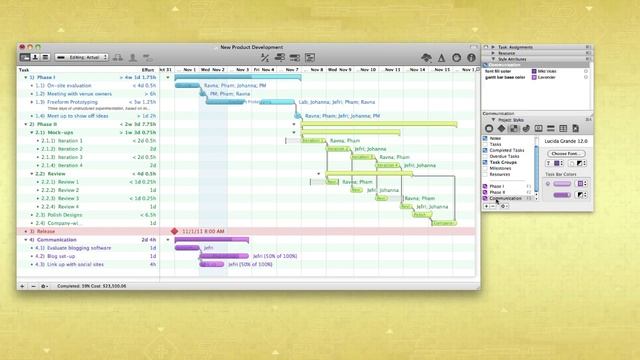Click the split task toolbar icon
Viewport: 640px width, 360px height.
[147, 58]
